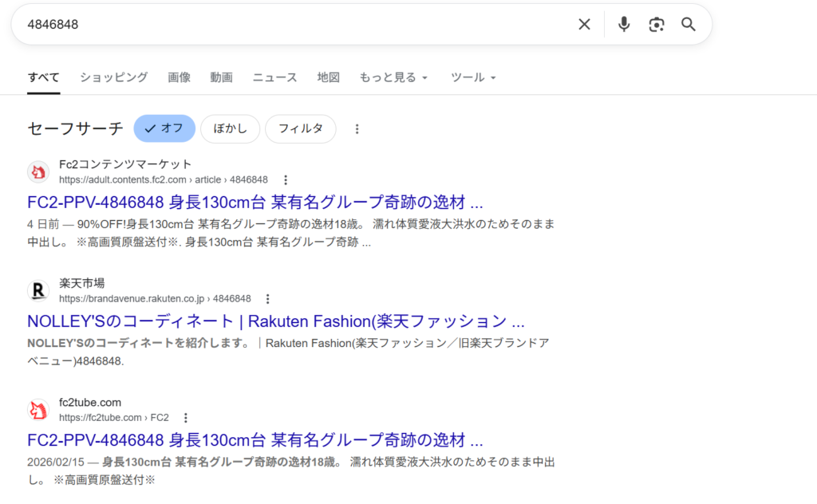Viewport: 817px width, 504px height.
Task: Expand the もっと見る dropdown
Action: click(x=393, y=77)
